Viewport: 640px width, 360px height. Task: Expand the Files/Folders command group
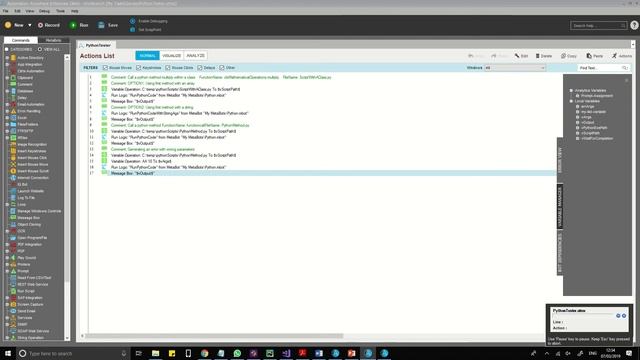[7, 124]
